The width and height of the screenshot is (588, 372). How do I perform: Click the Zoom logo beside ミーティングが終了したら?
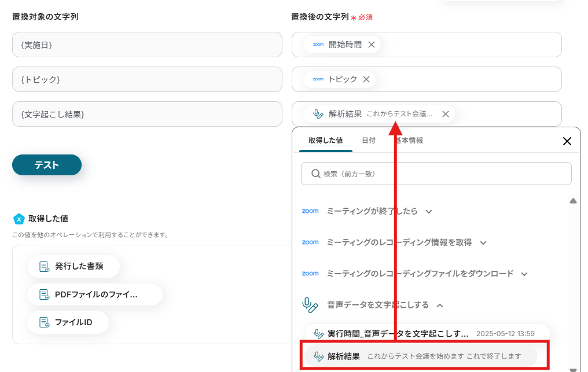pyautogui.click(x=310, y=211)
